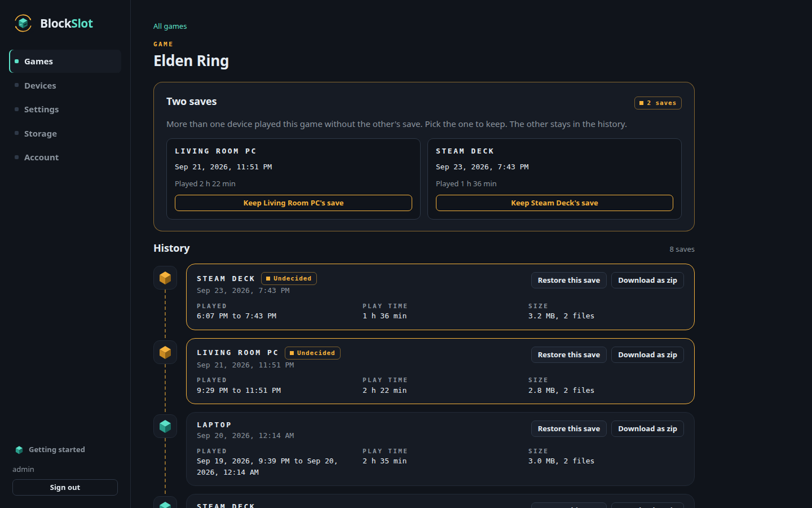Click the '2 saves' badge
Screen dimensions: 812x508
[658, 103]
